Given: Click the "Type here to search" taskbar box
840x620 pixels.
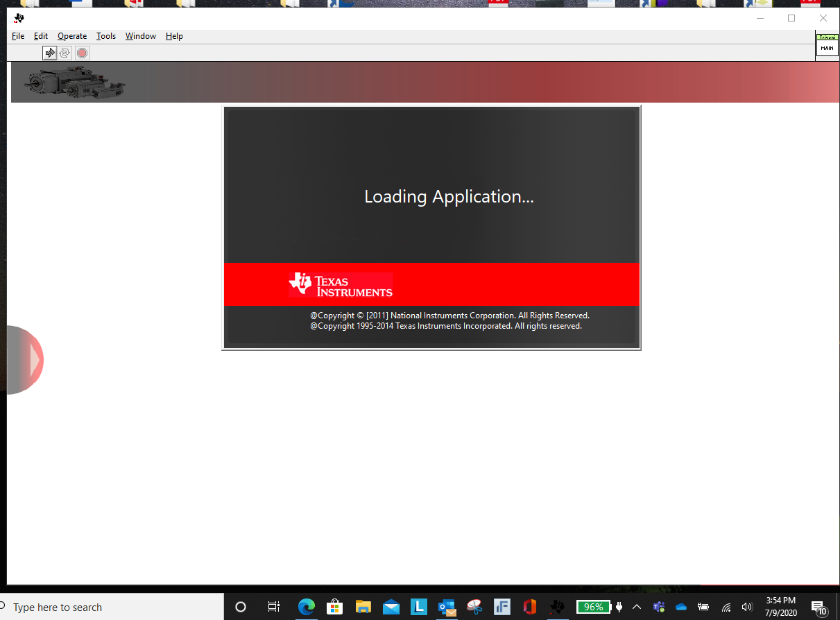Looking at the screenshot, I should [x=112, y=607].
